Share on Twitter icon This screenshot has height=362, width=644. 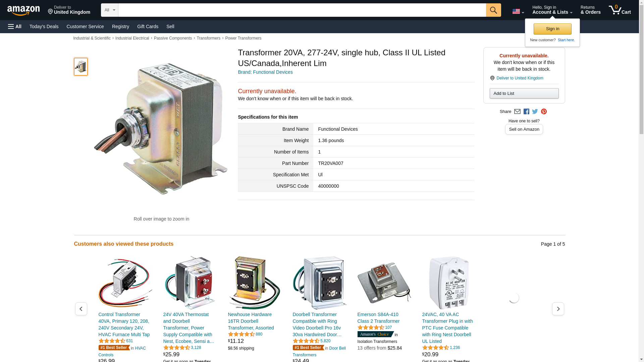(535, 112)
